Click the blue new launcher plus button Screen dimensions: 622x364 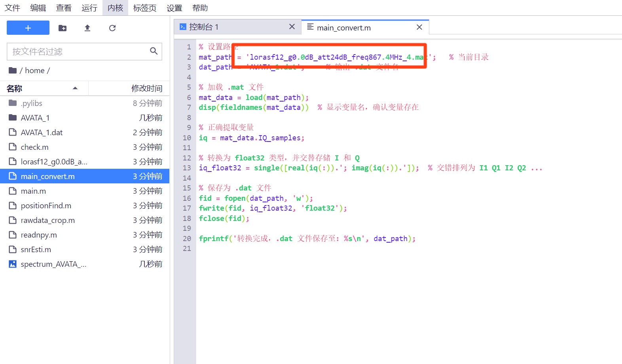(28, 28)
